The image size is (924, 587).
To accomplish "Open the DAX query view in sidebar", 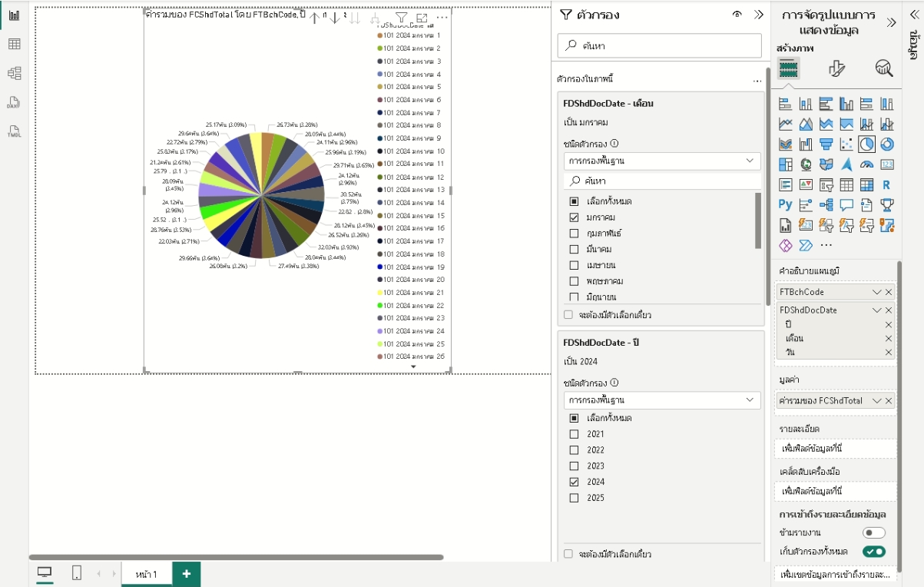I will tap(14, 102).
